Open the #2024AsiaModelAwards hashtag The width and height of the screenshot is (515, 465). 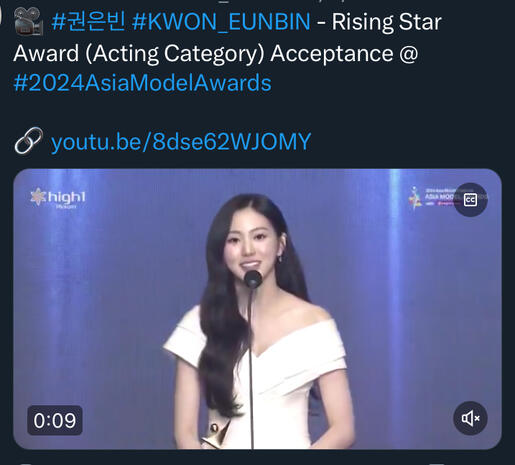(142, 83)
